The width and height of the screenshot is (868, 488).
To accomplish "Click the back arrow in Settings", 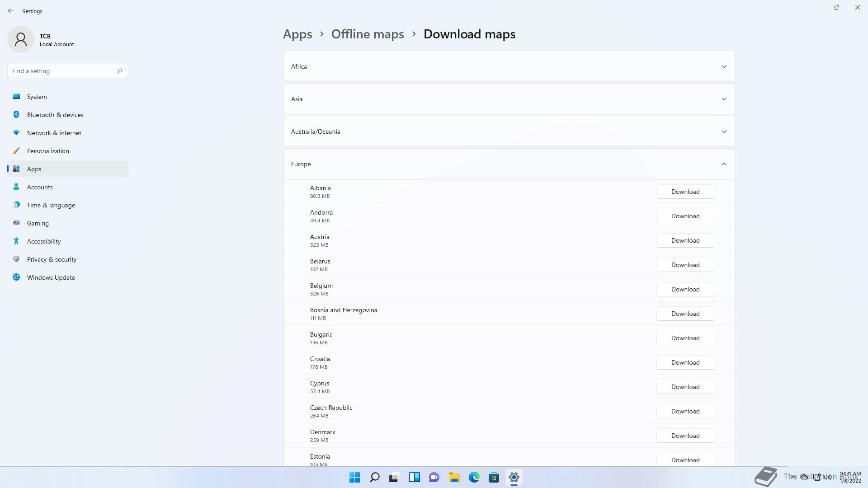I will (x=11, y=11).
